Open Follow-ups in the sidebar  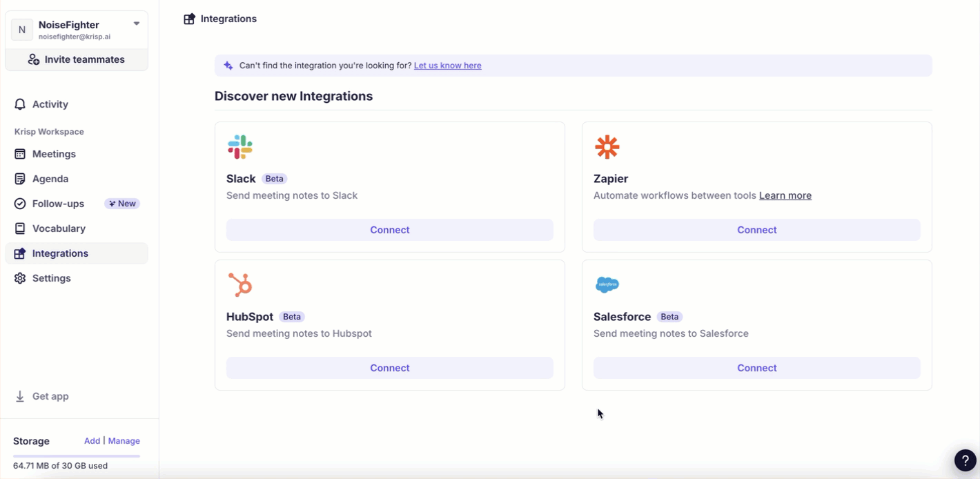(x=58, y=204)
